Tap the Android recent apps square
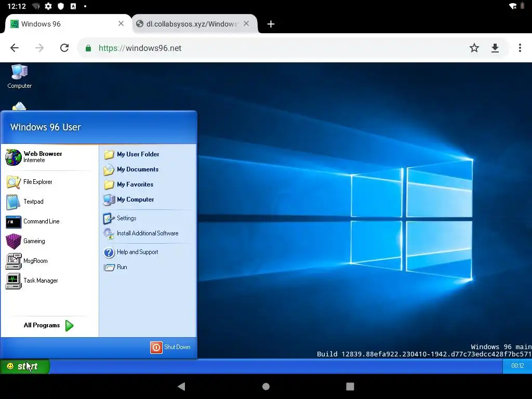The image size is (532, 399). tap(350, 387)
